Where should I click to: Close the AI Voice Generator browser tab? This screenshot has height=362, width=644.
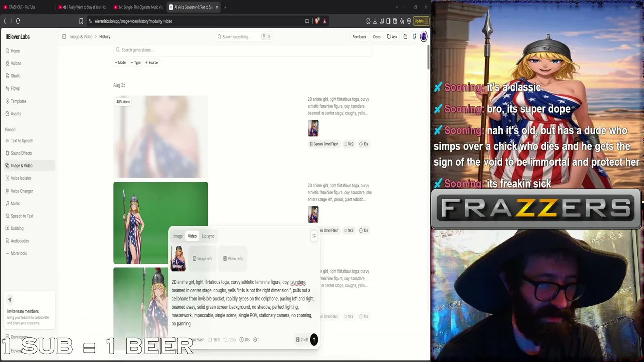point(217,7)
